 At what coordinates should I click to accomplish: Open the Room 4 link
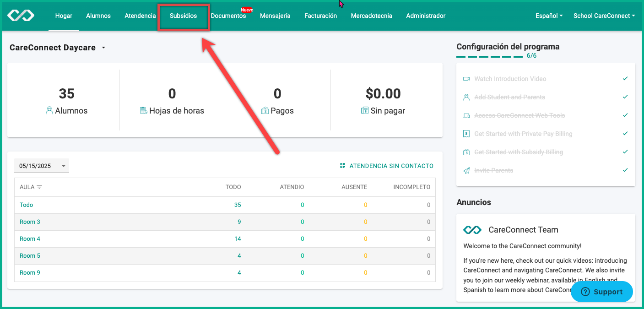tap(30, 239)
